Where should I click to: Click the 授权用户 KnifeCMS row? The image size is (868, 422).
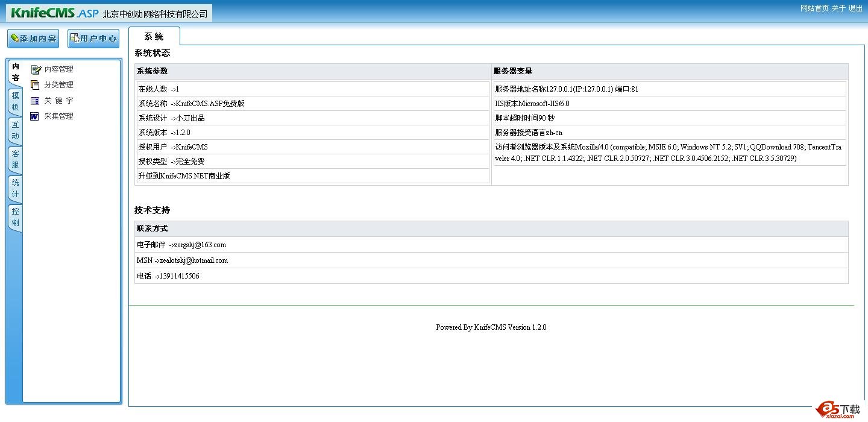click(313, 147)
